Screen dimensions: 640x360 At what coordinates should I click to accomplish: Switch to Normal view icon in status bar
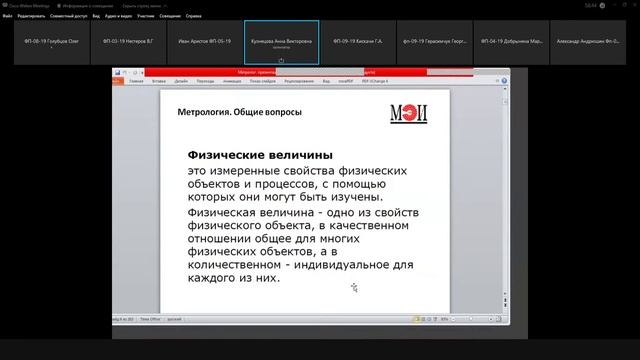click(417, 319)
